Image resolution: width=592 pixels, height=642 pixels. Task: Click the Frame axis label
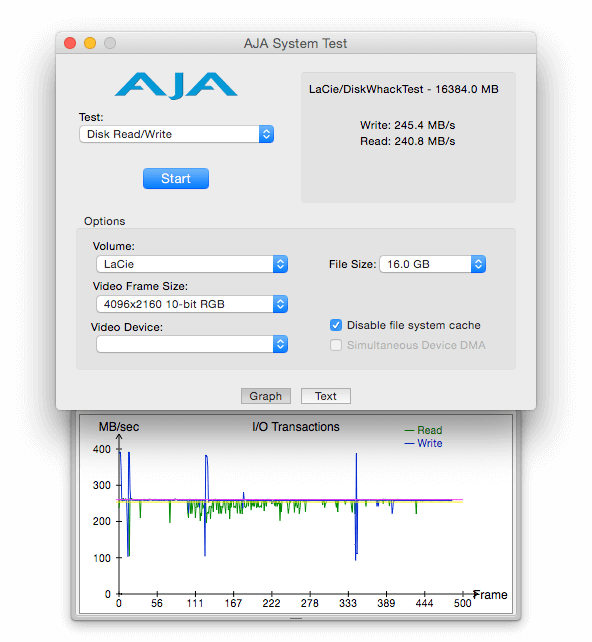[x=490, y=595]
